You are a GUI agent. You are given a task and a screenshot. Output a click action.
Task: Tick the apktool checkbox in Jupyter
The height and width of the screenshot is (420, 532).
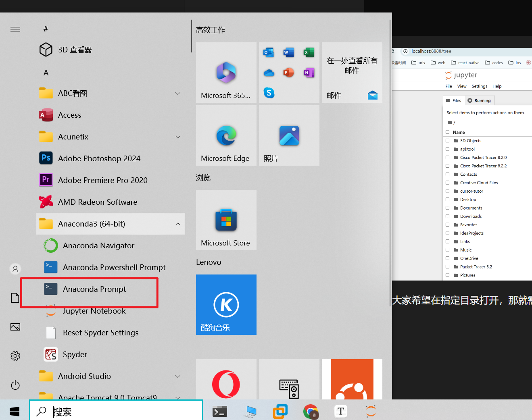[x=447, y=149]
